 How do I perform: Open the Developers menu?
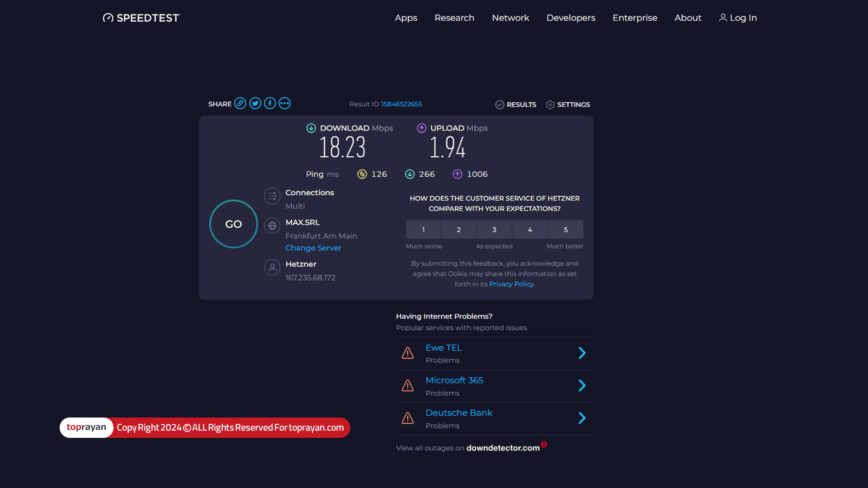tap(571, 18)
